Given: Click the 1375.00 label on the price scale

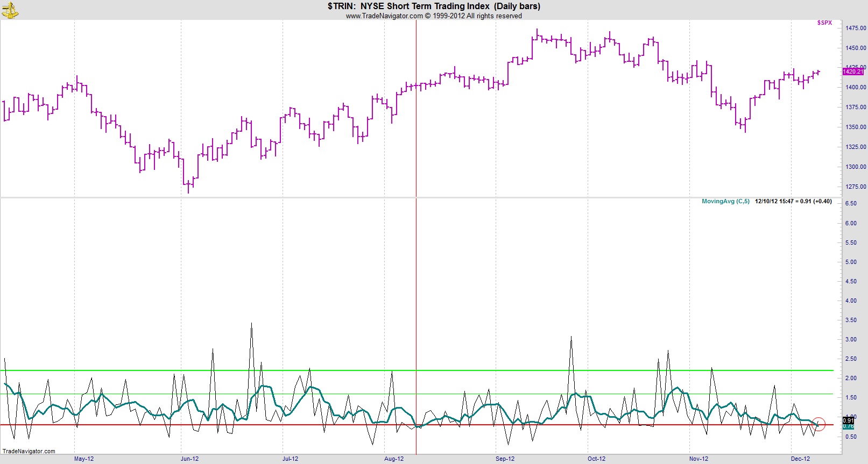Looking at the screenshot, I should tap(856, 107).
